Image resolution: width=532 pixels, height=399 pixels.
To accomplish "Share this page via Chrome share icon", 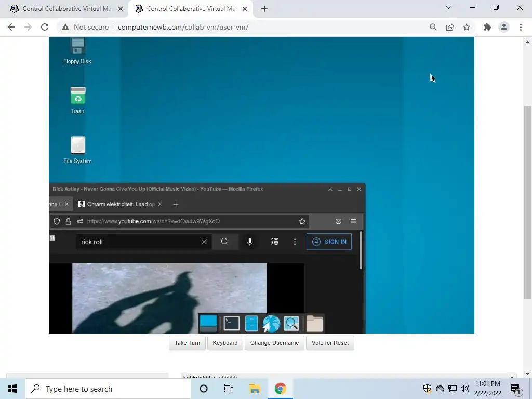I will pyautogui.click(x=450, y=27).
